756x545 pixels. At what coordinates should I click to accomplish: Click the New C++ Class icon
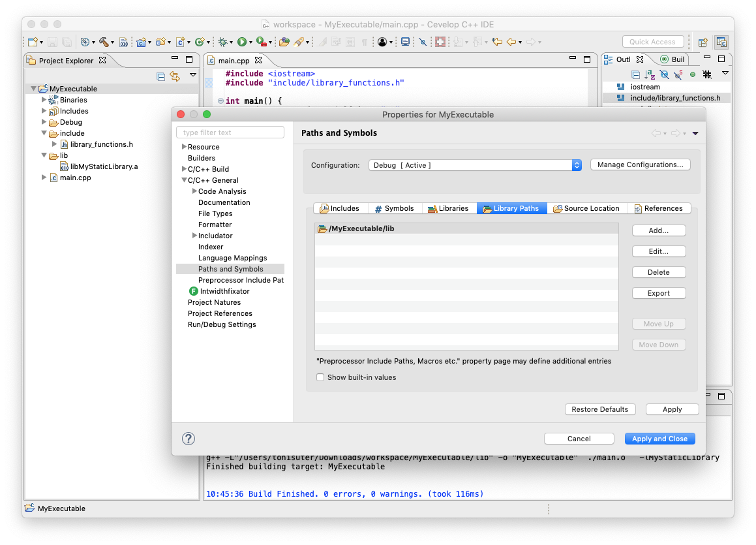point(200,42)
